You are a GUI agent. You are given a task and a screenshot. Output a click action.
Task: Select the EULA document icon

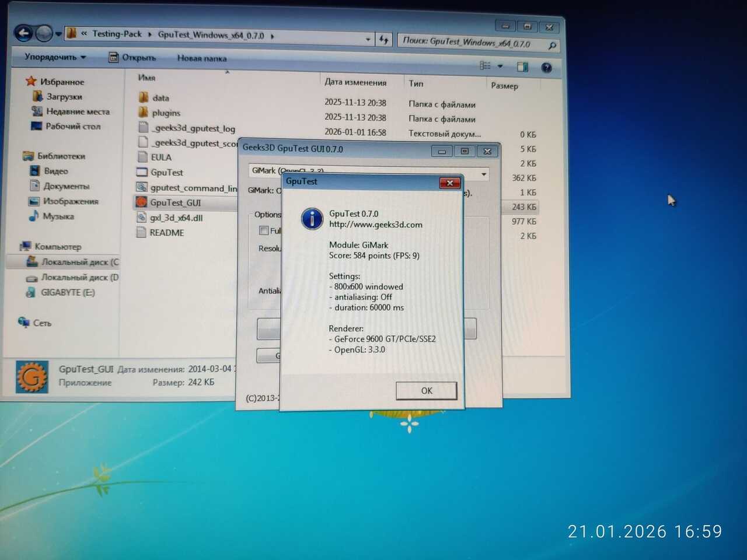[x=142, y=156]
